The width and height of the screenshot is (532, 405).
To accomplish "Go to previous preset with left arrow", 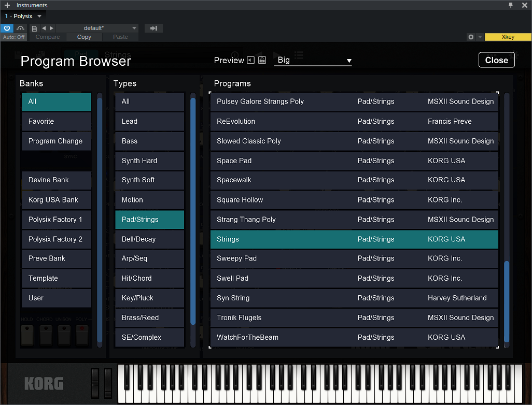I will pyautogui.click(x=44, y=28).
